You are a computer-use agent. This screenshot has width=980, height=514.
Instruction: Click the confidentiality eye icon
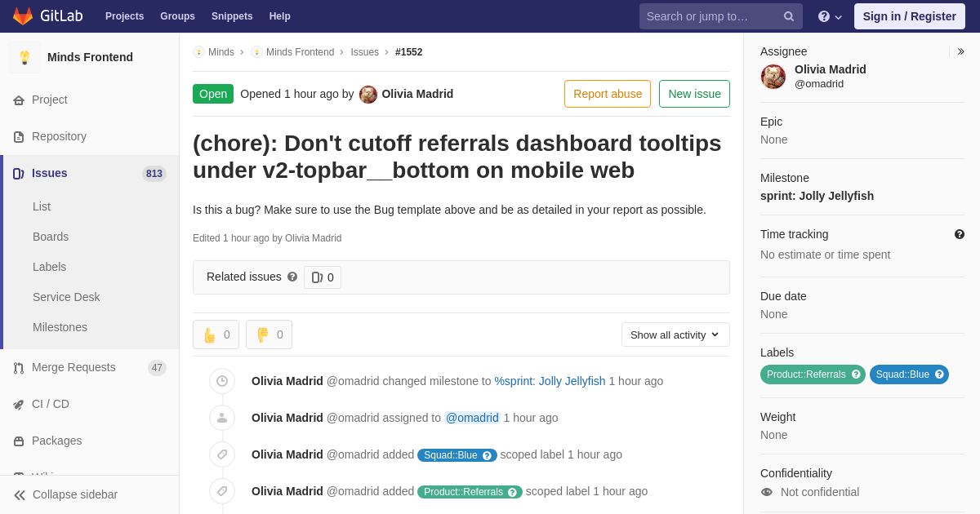(x=766, y=492)
